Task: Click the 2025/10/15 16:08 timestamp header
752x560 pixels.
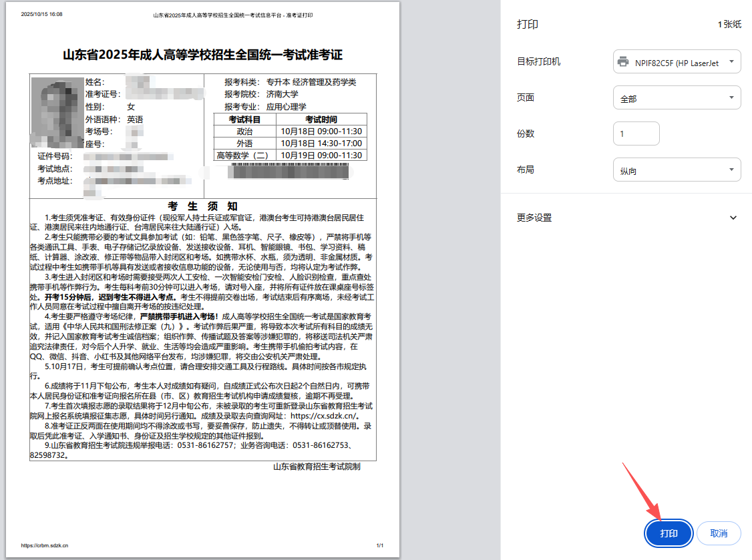Action: coord(41,14)
